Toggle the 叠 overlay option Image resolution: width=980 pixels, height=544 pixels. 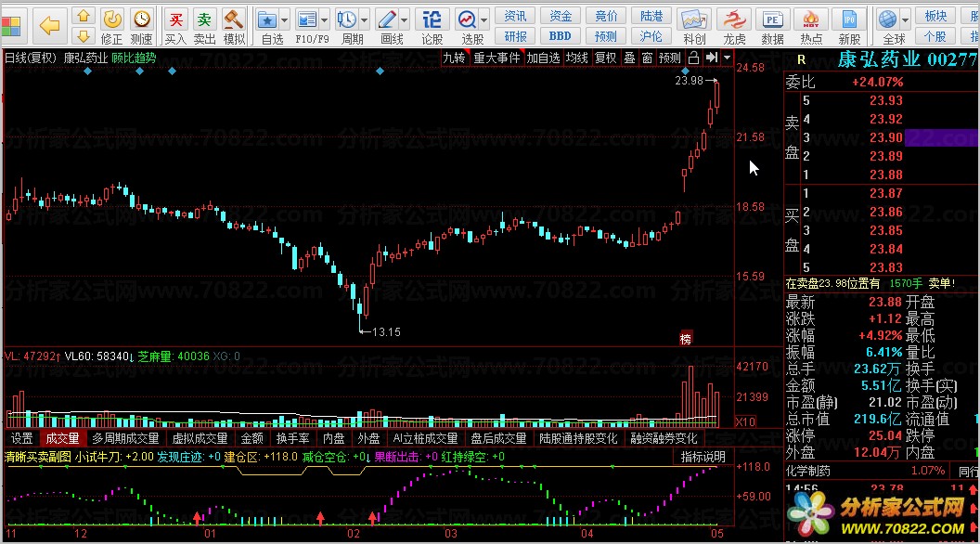click(x=629, y=58)
